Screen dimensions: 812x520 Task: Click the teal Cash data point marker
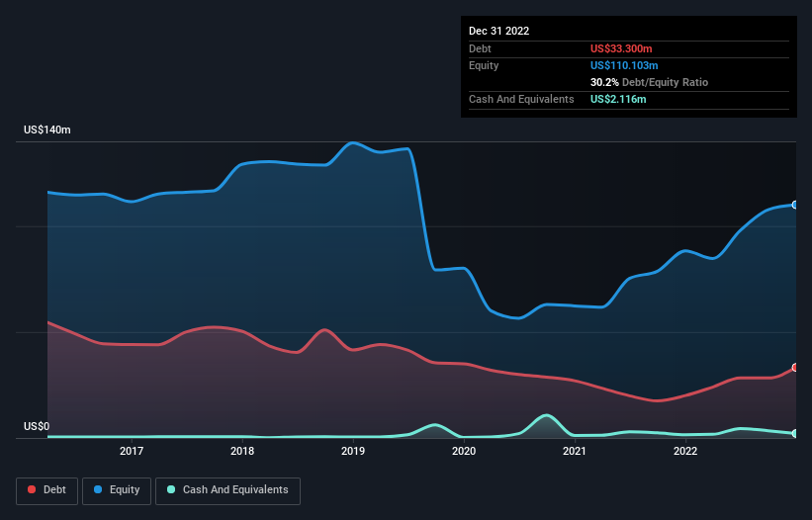(795, 434)
